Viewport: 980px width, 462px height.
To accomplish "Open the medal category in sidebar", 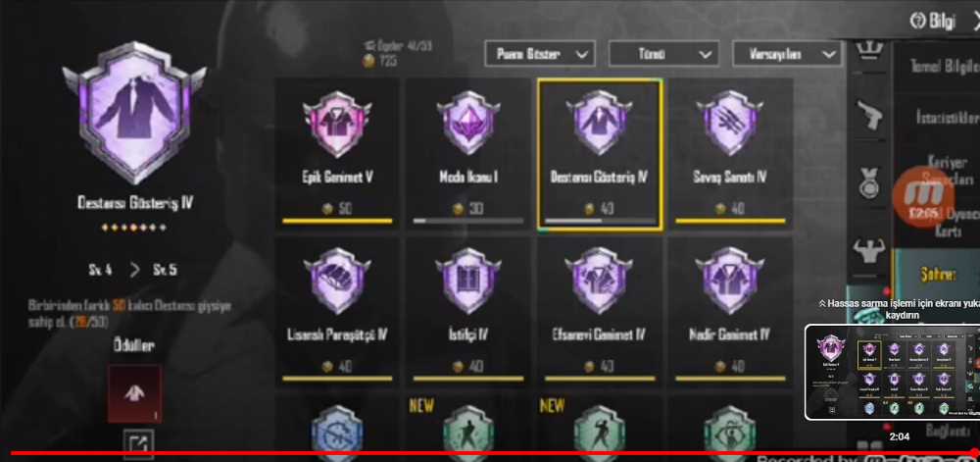I will 868,182.
